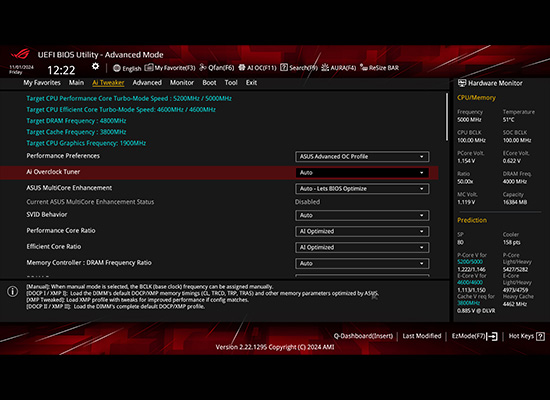Open the settings gear next to clock

pos(95,66)
